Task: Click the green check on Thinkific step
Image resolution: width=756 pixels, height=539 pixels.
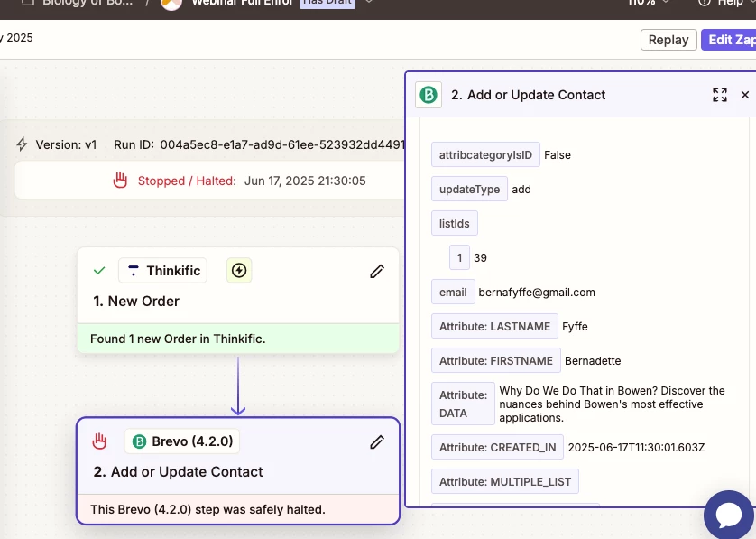Action: 99,271
